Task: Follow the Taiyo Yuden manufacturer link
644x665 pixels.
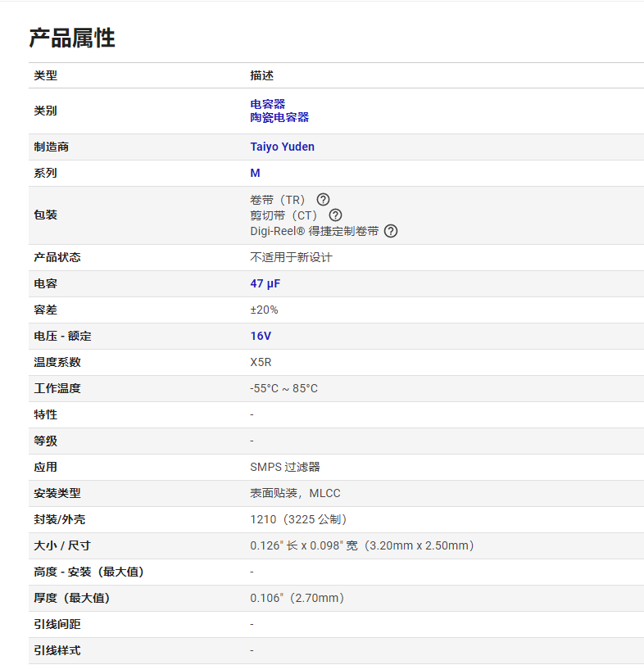Action: click(x=282, y=147)
